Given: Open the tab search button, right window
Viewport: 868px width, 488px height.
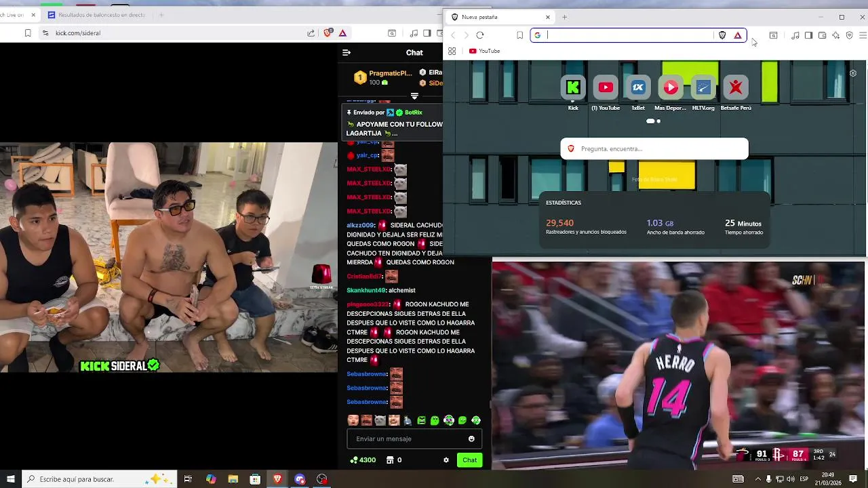Looking at the screenshot, I should (773, 35).
